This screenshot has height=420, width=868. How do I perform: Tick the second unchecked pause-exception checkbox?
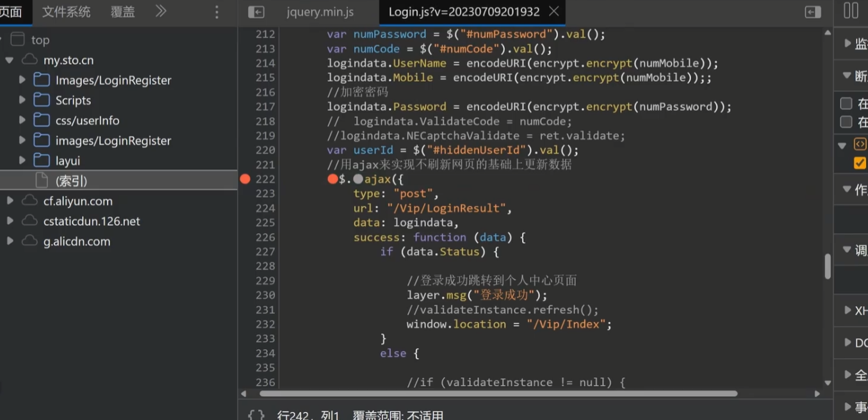tap(846, 122)
